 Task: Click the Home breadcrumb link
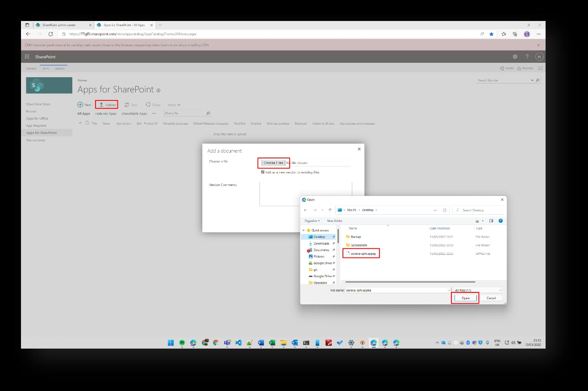coord(82,80)
